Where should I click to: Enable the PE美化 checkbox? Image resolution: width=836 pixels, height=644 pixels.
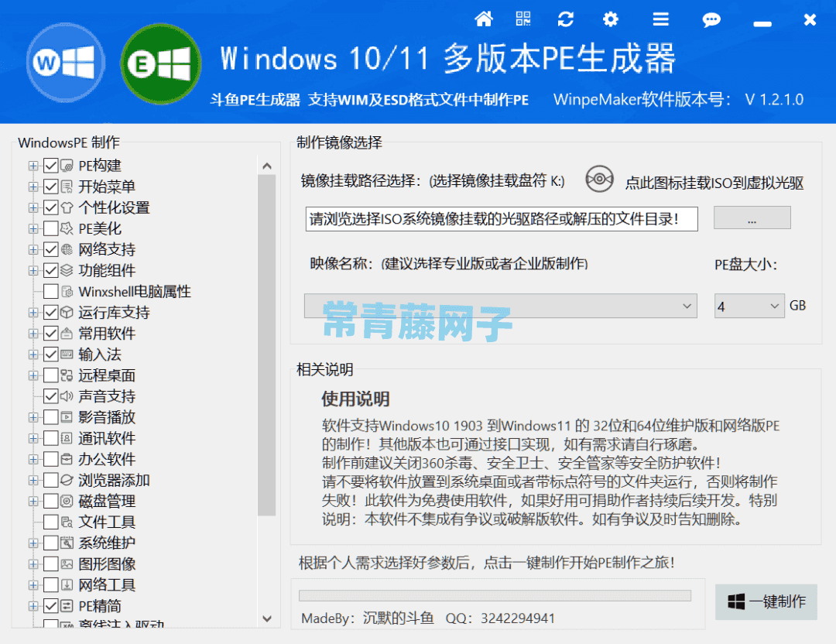[x=50, y=228]
